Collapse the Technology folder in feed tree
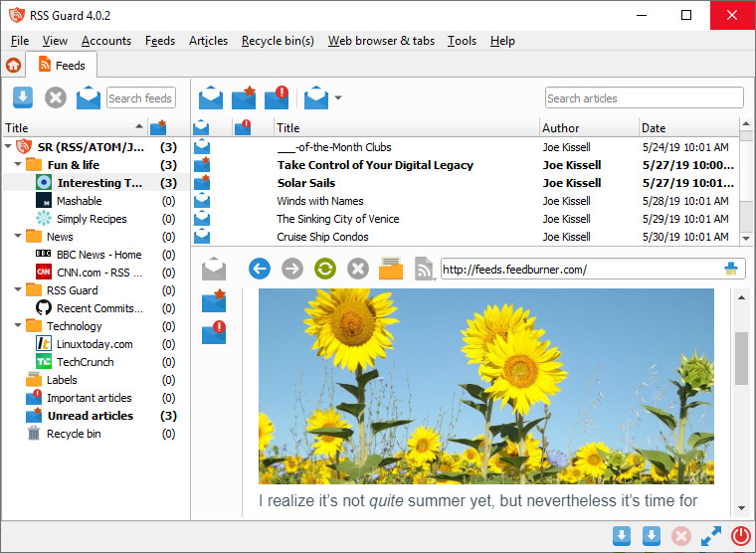Screen dimensions: 756x553 20,326
